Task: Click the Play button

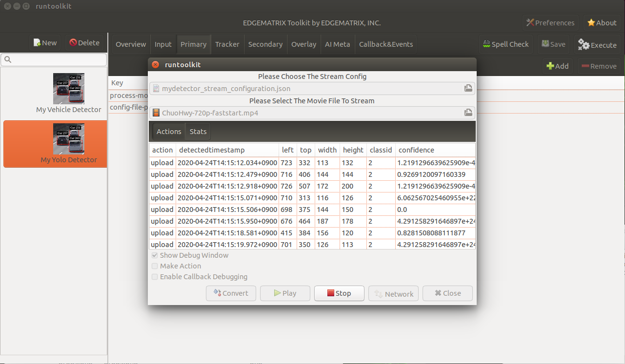Action: point(285,293)
